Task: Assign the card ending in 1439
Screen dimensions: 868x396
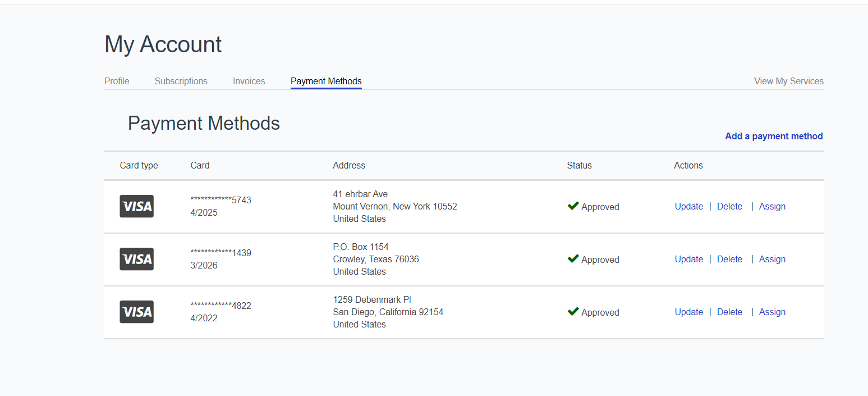Action: (x=772, y=259)
